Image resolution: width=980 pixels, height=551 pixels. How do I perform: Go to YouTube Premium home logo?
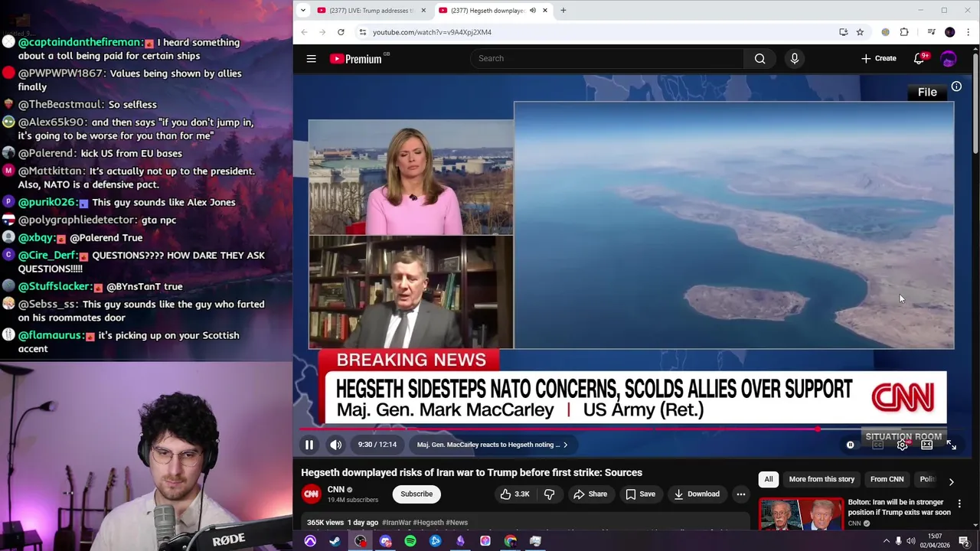point(356,58)
